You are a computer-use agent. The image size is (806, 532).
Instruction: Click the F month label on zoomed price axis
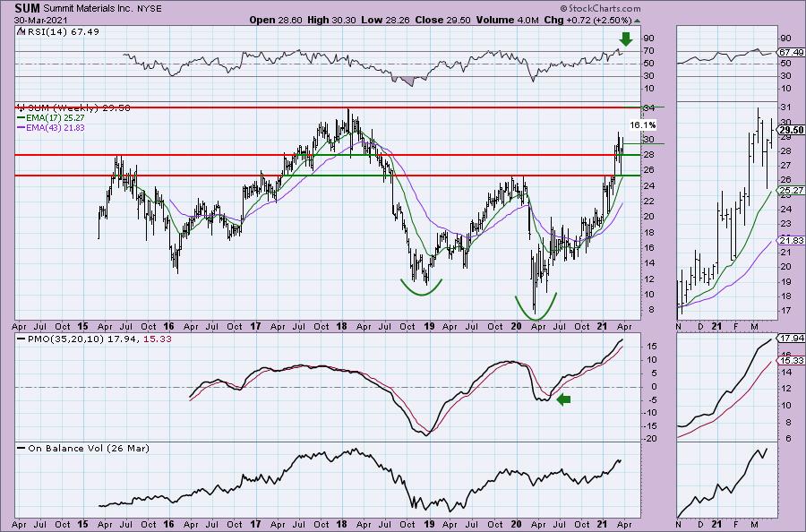[x=735, y=326]
